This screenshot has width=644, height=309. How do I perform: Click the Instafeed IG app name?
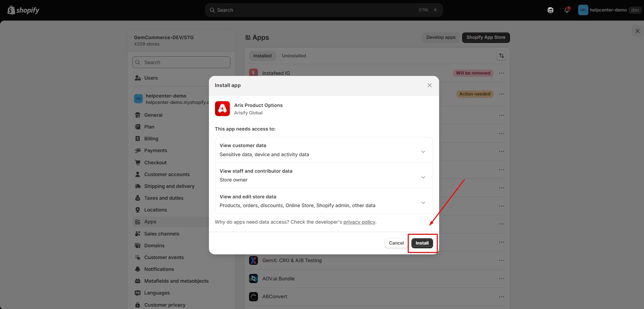[x=276, y=73]
